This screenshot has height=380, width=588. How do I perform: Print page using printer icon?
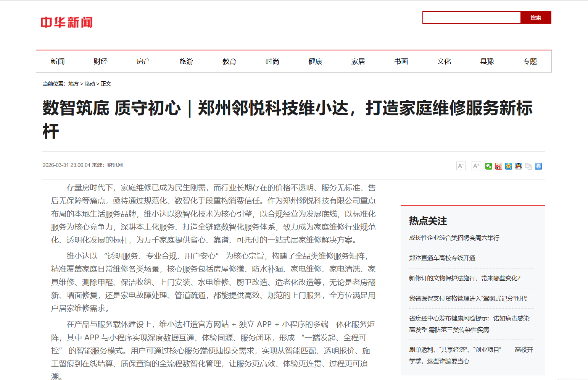pos(538,166)
